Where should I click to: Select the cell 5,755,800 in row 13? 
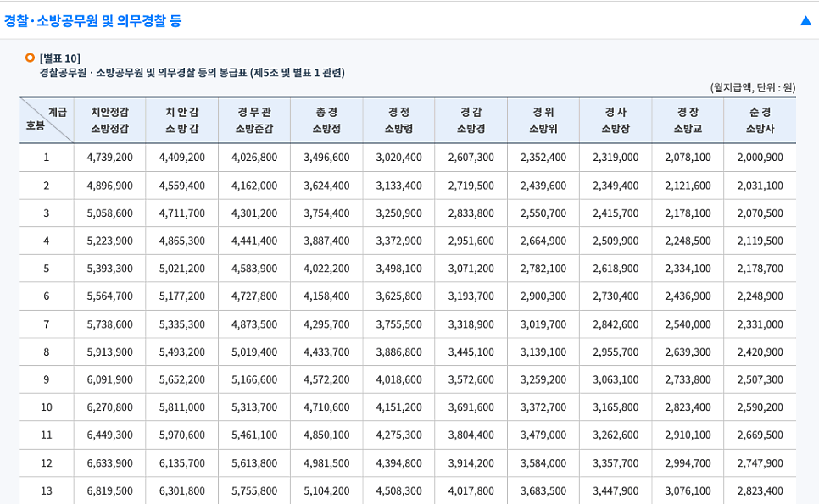(x=254, y=490)
